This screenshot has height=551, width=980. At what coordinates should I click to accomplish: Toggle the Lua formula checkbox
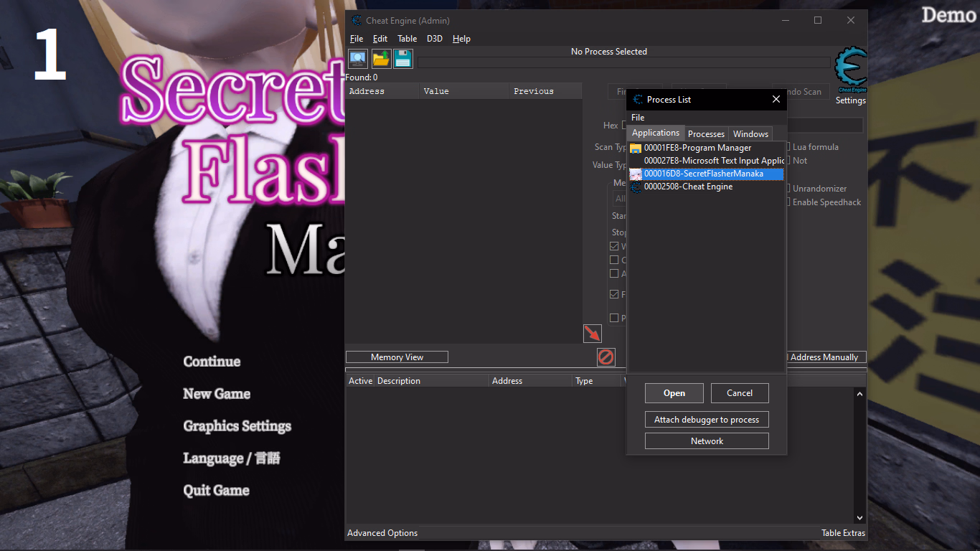[x=788, y=147]
